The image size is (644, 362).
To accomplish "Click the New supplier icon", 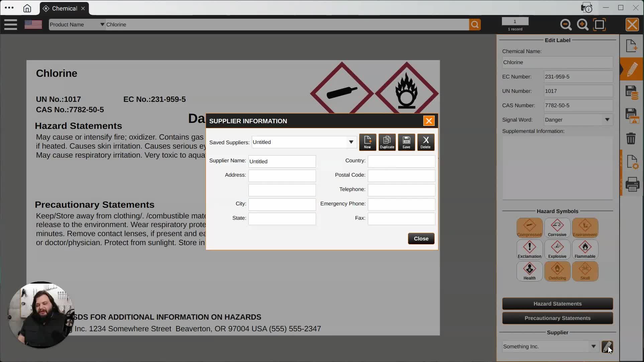I will coord(367,142).
